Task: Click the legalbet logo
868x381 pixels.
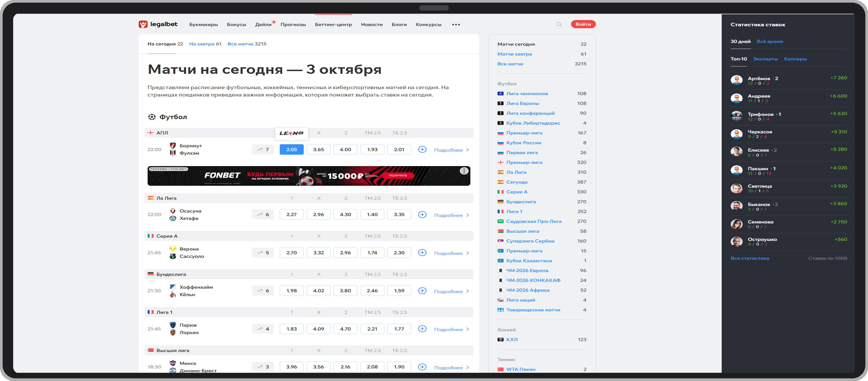Action: 158,24
